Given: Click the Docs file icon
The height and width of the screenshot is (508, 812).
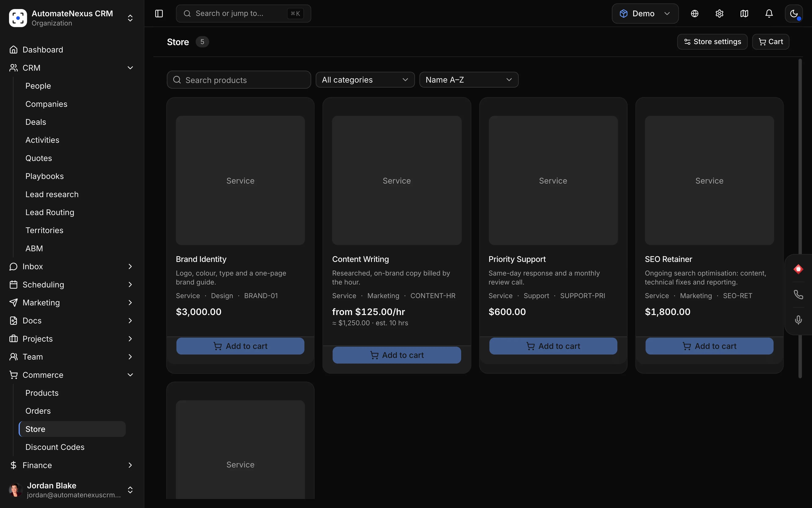Looking at the screenshot, I should [13, 320].
